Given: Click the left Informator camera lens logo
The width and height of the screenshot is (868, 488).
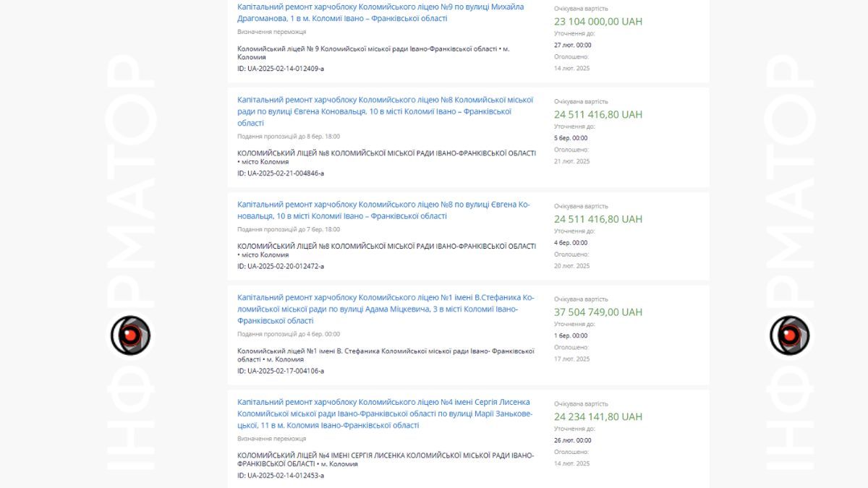Looking at the screenshot, I should (x=130, y=335).
